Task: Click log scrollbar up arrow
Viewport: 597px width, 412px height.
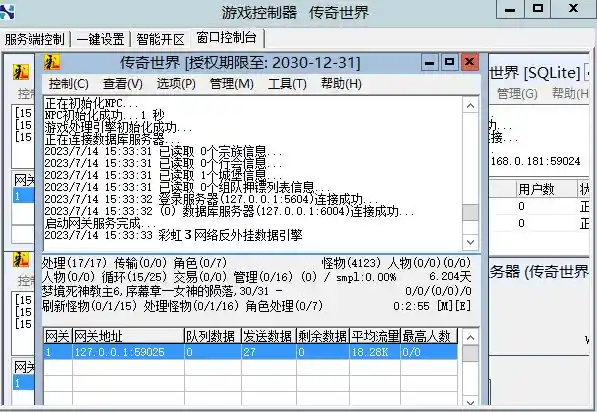Action: click(x=470, y=105)
